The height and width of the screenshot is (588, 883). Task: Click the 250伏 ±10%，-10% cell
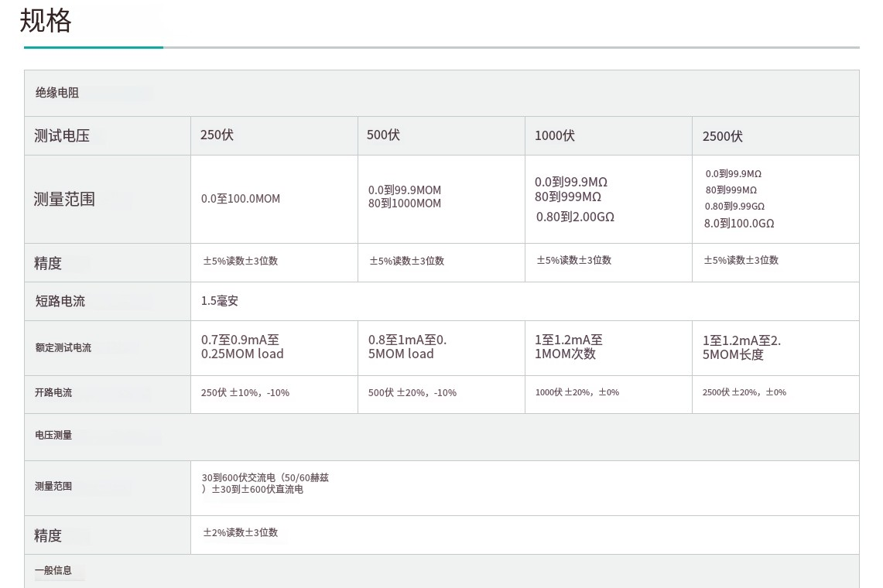245,393
